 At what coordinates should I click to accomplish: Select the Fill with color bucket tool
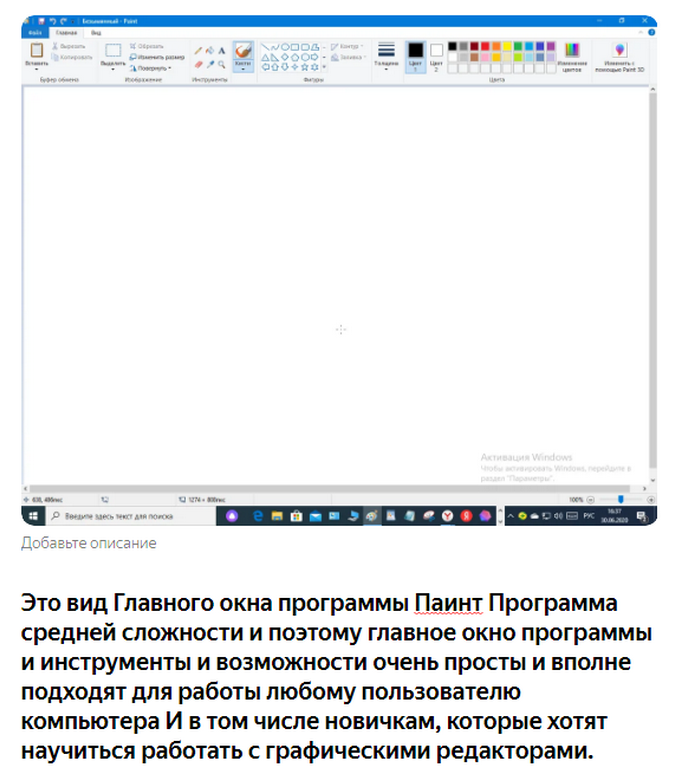tap(210, 50)
